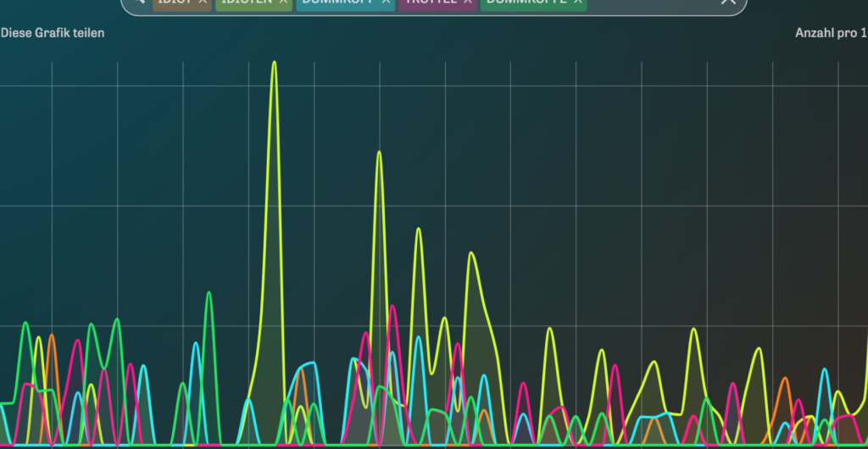Screen dimensions: 868x449
Task: Click the second-tallest yellow peak
Action: tap(379, 152)
